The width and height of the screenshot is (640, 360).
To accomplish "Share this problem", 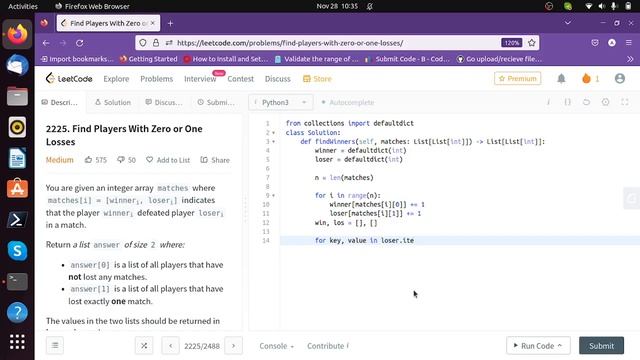I will point(215,160).
